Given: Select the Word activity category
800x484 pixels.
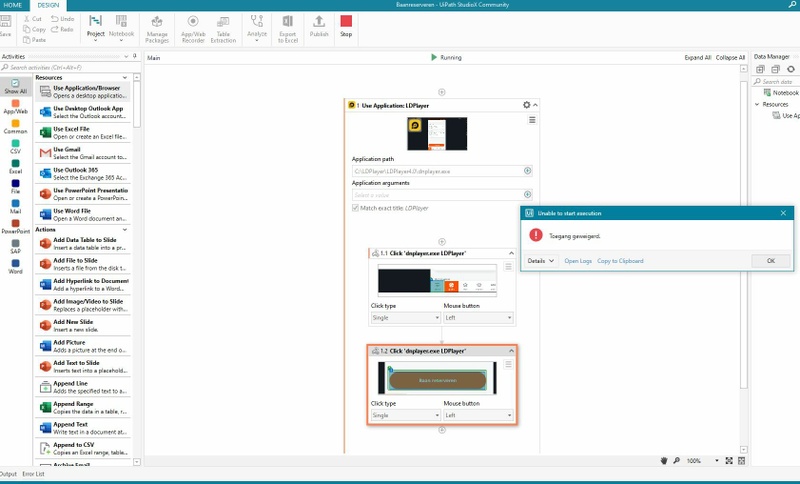Looking at the screenshot, I should (x=15, y=267).
